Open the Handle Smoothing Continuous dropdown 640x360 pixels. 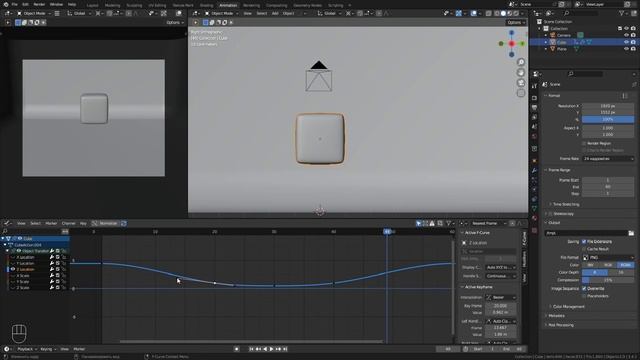[501, 276]
